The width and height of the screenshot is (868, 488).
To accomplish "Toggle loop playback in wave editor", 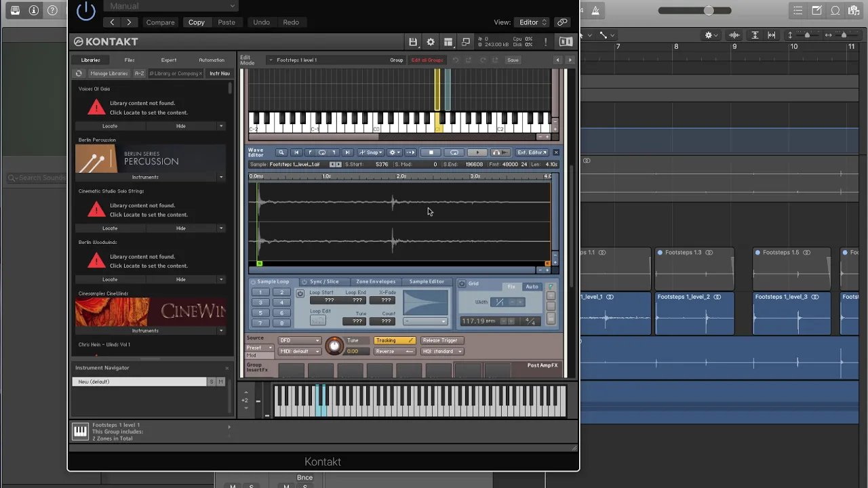I will 454,152.
